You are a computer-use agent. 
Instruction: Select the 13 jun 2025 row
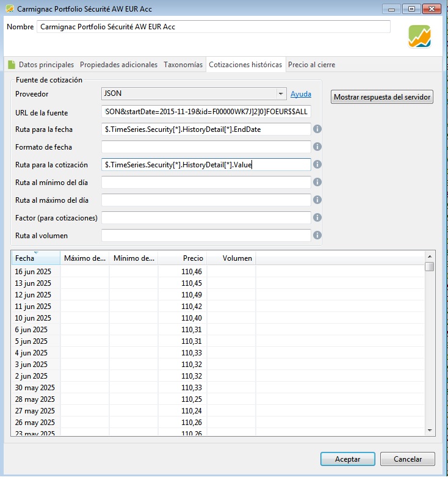tap(218, 283)
